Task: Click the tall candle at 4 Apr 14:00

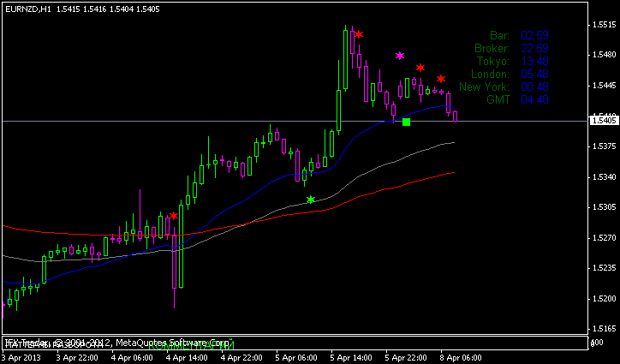Action: [x=177, y=255]
